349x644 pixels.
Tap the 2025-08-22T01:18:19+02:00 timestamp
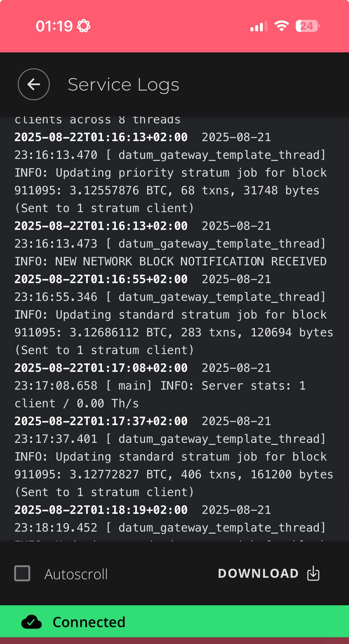tap(101, 510)
